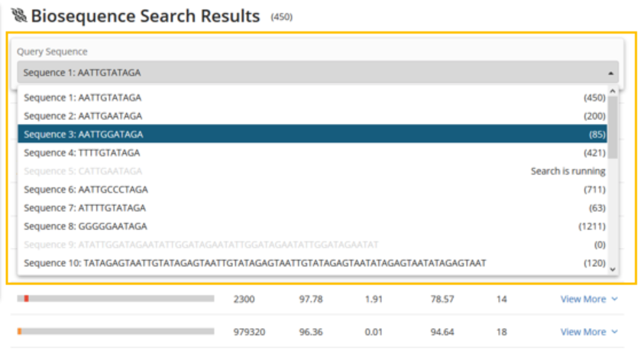Click the orange-marked alignment bar for 979320
Image resolution: width=644 pixels, height=351 pixels.
(116, 332)
